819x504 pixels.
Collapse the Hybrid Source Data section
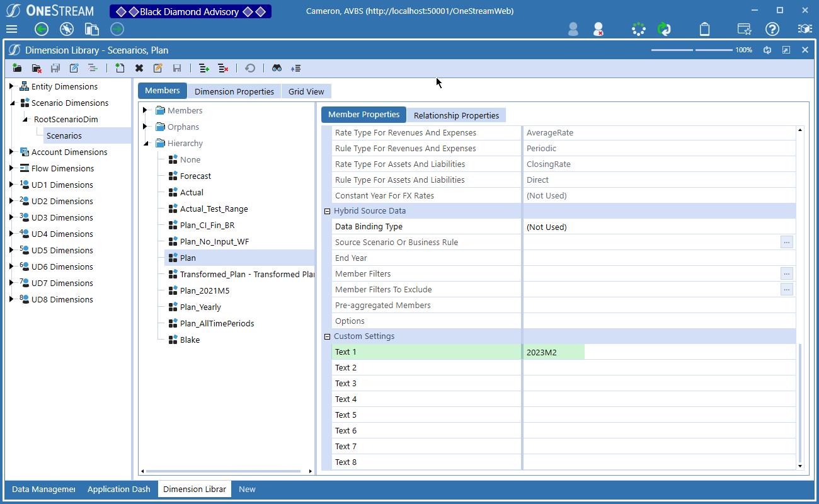[327, 211]
